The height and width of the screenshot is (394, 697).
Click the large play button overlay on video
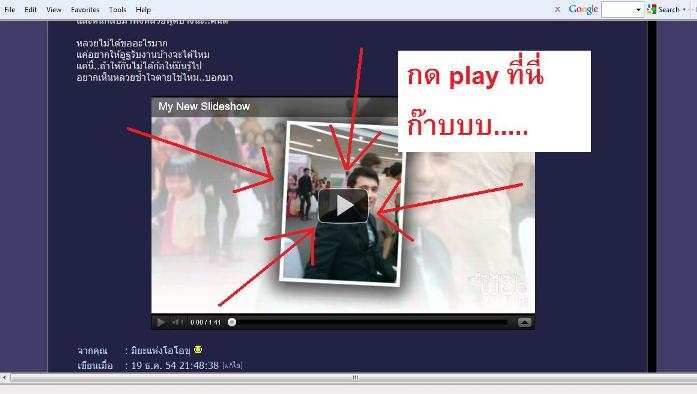(x=343, y=205)
